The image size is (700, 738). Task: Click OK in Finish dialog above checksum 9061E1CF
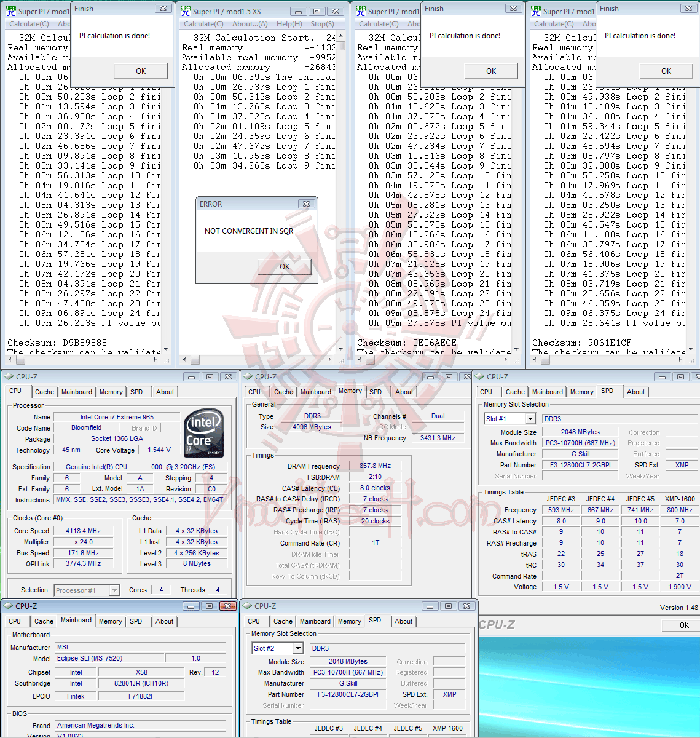(666, 71)
